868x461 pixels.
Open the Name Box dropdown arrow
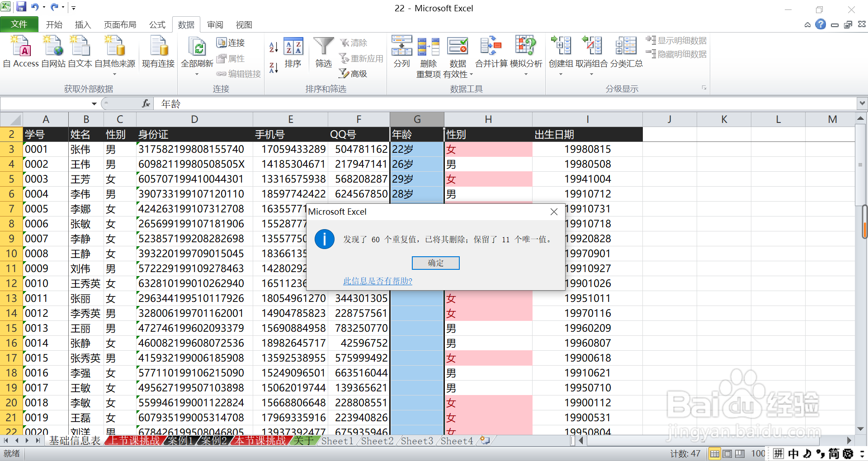(94, 103)
